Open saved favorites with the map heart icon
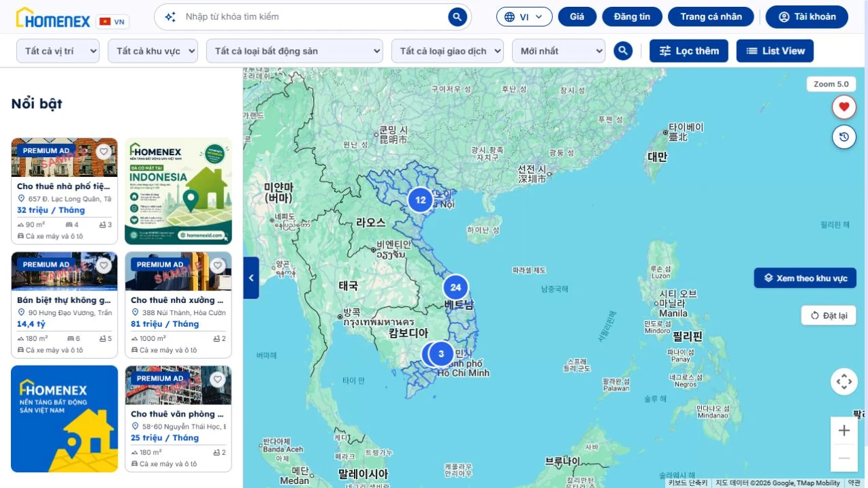The image size is (868, 488). [x=844, y=107]
